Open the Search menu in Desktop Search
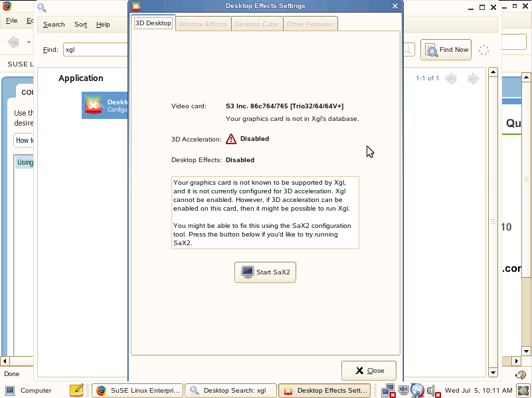This screenshot has height=398, width=532. point(54,25)
